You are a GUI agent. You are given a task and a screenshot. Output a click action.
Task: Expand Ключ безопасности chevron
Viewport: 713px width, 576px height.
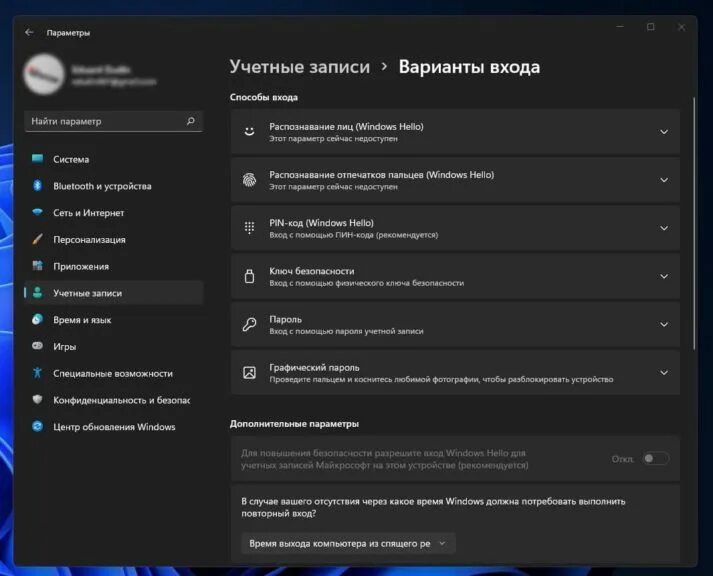point(664,276)
